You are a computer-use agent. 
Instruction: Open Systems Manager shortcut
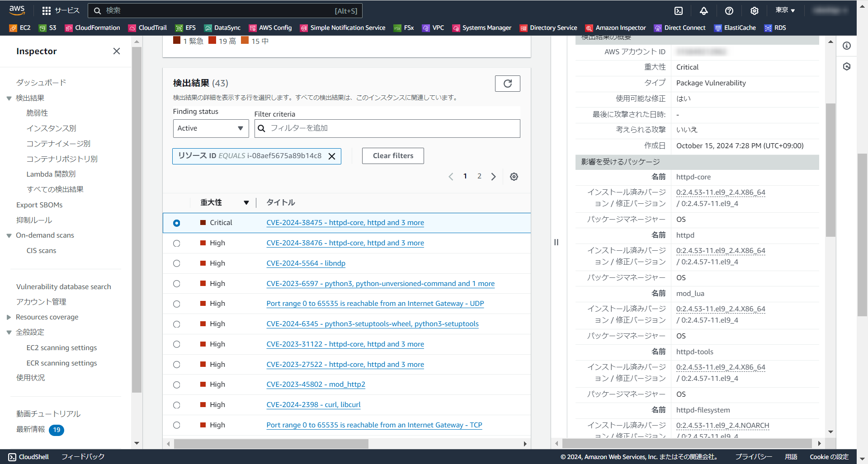point(482,28)
